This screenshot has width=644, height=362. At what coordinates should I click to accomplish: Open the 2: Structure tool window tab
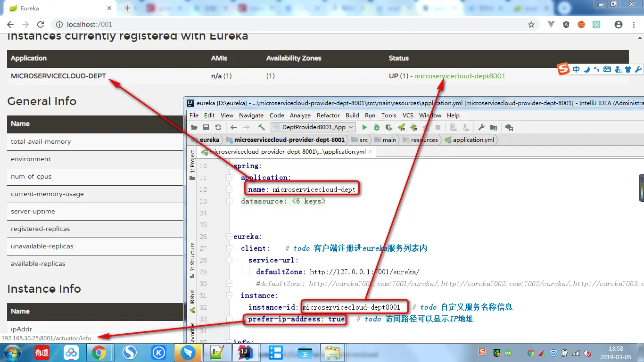point(192,261)
